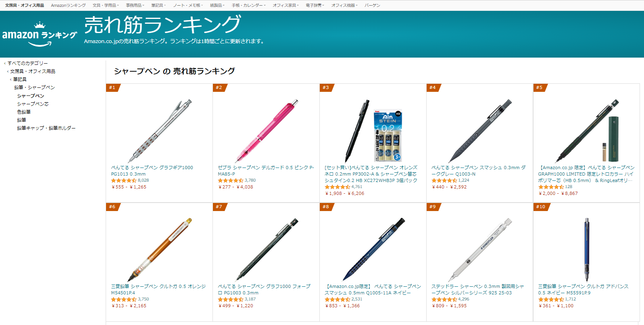The width and height of the screenshot is (644, 325).
Task: Open the pink Zebra DelGuard pencil image
Action: 267,131
